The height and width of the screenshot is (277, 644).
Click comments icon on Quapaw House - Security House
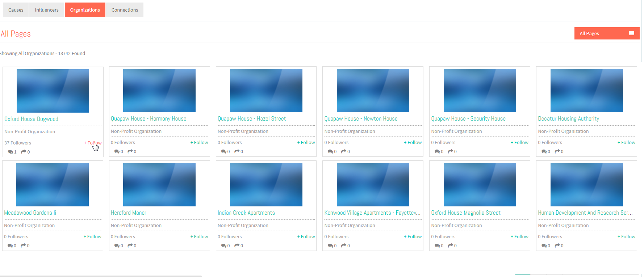pos(438,151)
